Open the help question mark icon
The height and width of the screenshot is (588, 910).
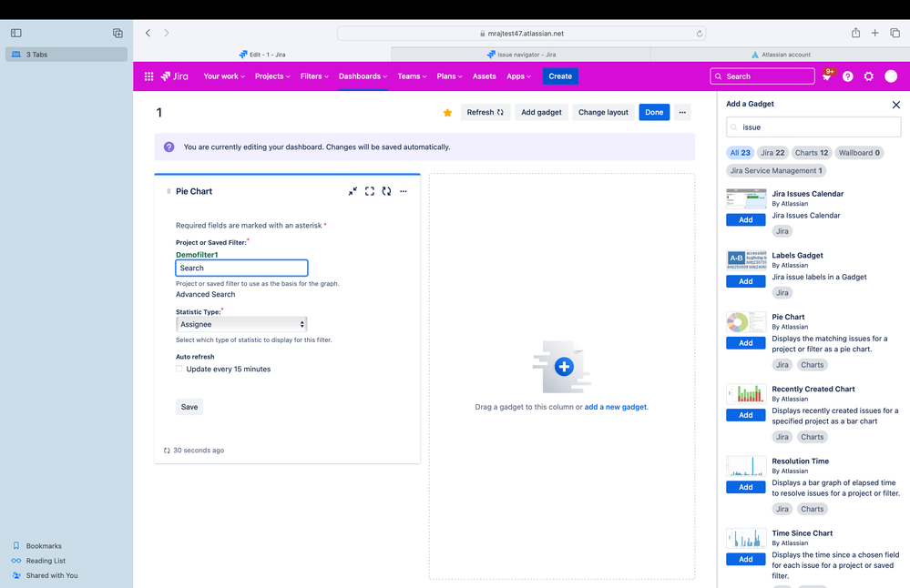coord(847,76)
